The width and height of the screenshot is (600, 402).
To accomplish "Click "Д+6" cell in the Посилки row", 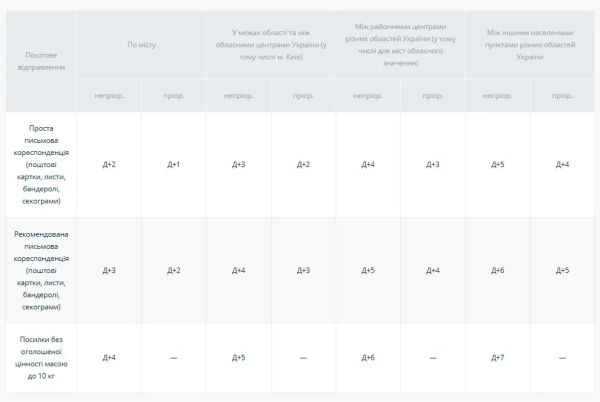I will tap(368, 357).
